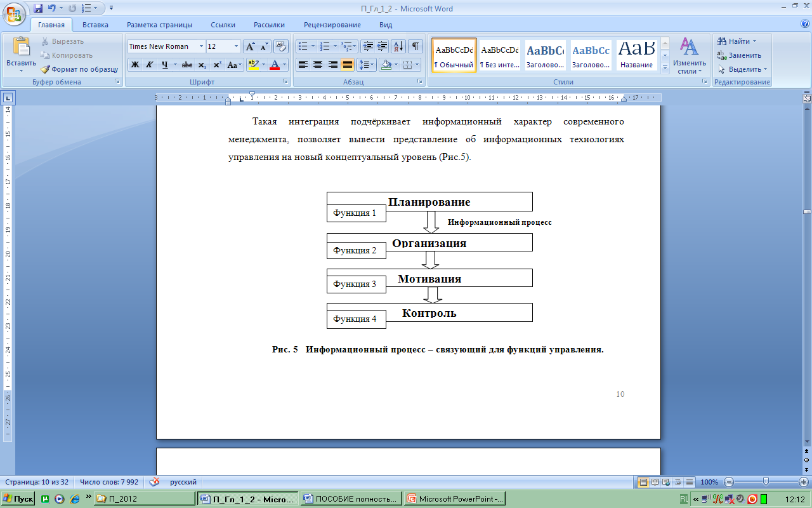
Task: Switch to Ссылки tab
Action: pos(223,25)
